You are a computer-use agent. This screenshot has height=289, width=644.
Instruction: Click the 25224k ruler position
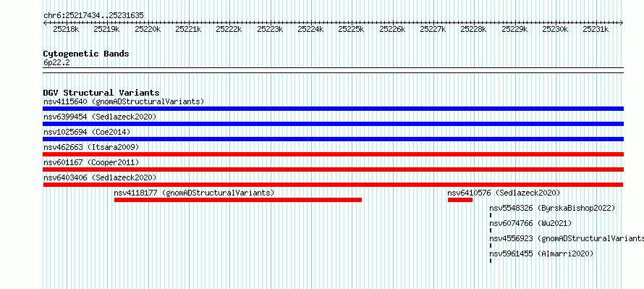pos(310,29)
